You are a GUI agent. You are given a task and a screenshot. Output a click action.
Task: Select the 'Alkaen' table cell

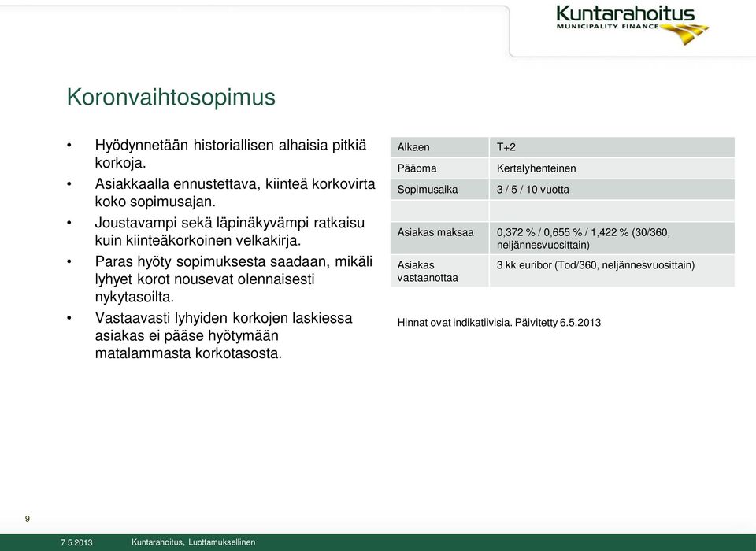[x=439, y=147]
